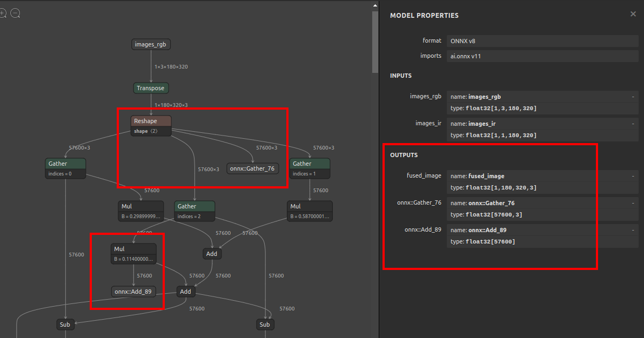Viewport: 644px width, 338px height.
Task: Expand the images_ir input details
Action: point(633,124)
